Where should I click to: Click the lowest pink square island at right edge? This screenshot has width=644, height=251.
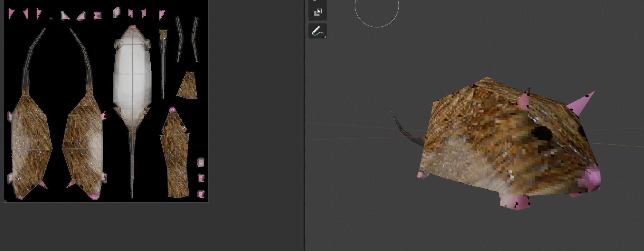201,194
